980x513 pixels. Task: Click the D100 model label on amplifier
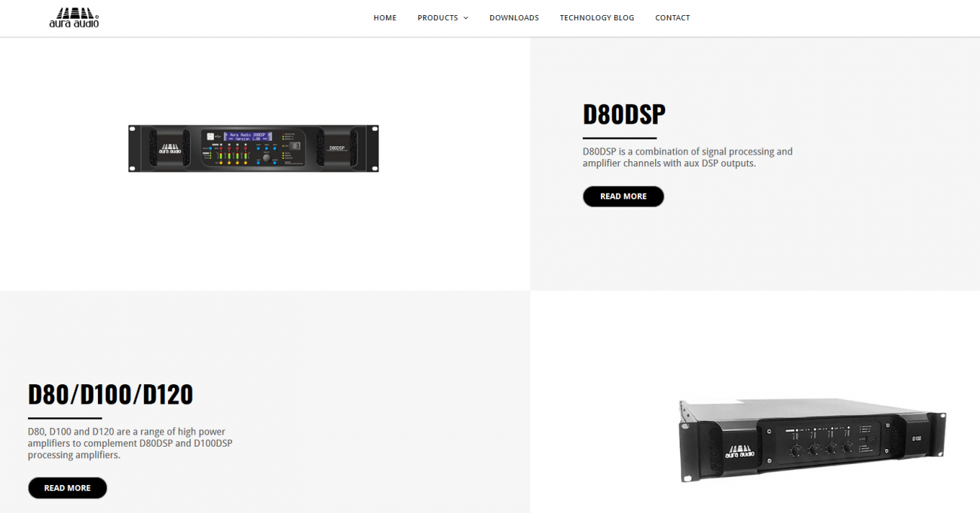pos(917,438)
